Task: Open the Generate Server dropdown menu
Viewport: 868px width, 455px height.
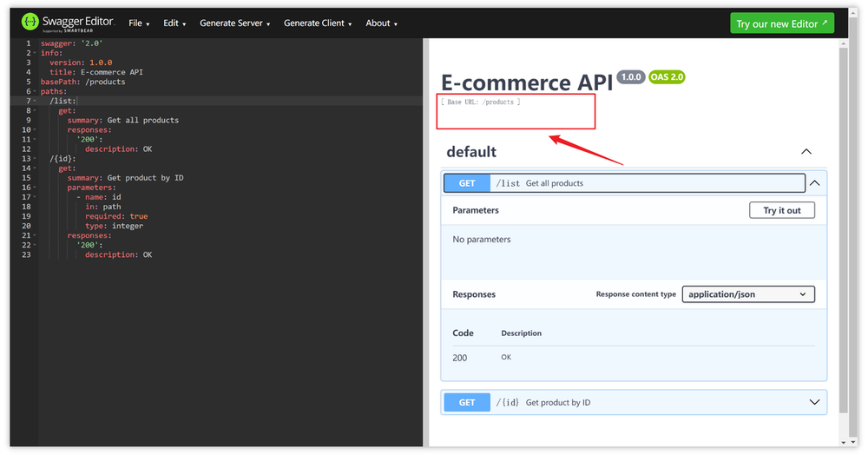Action: (234, 23)
